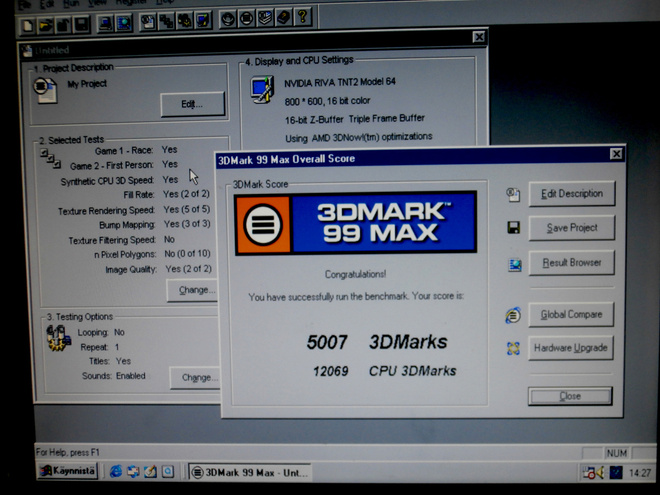
Task: Click My Project text
Action: pos(87,84)
